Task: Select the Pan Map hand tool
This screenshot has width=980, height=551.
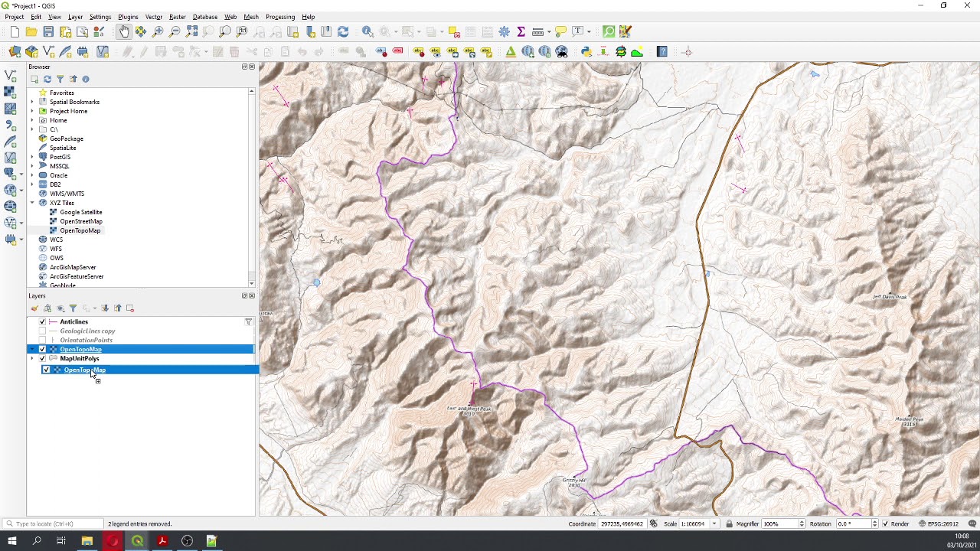Action: (124, 31)
